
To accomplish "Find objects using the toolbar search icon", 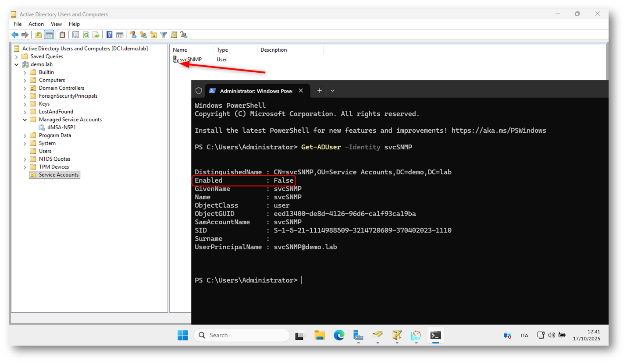I will 174,35.
